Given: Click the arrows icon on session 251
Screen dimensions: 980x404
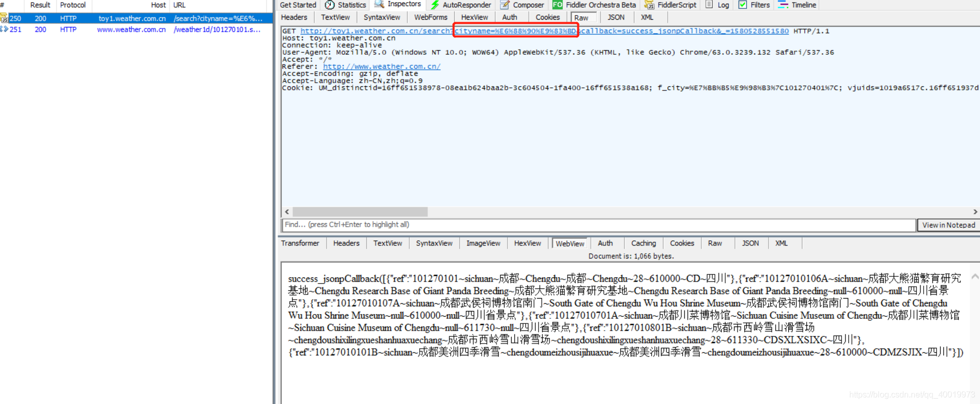Looking at the screenshot, I should point(4,29).
